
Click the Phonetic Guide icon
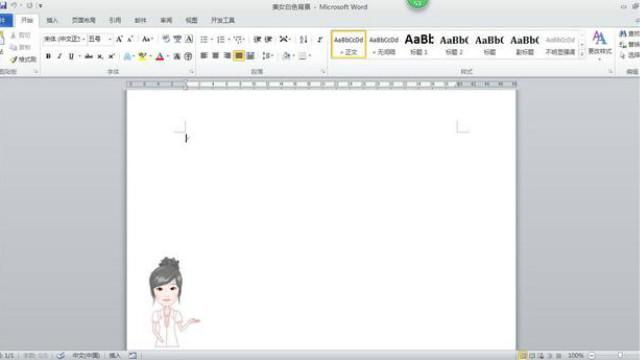tap(177, 39)
